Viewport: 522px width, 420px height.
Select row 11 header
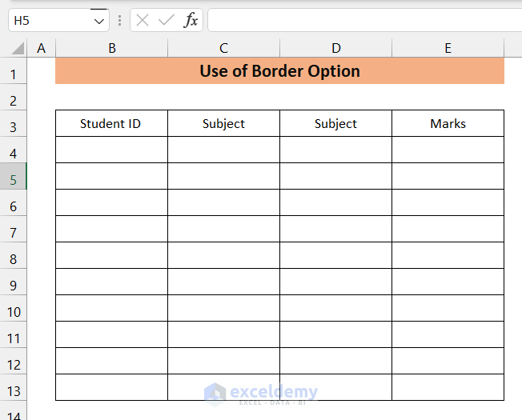[13, 335]
